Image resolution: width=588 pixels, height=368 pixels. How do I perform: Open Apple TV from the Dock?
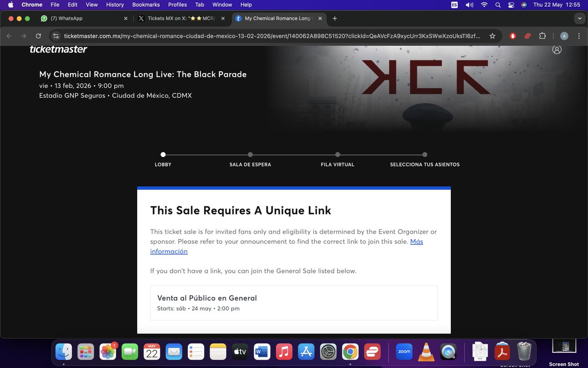240,351
